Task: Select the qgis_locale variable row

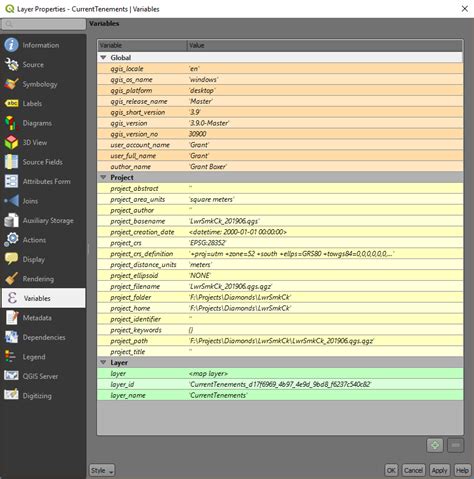Action: pyautogui.click(x=280, y=69)
